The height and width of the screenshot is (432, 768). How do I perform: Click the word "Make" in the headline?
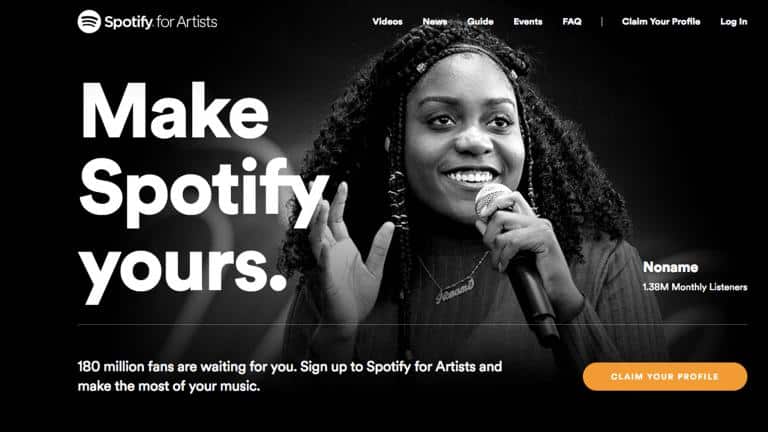coord(175,111)
